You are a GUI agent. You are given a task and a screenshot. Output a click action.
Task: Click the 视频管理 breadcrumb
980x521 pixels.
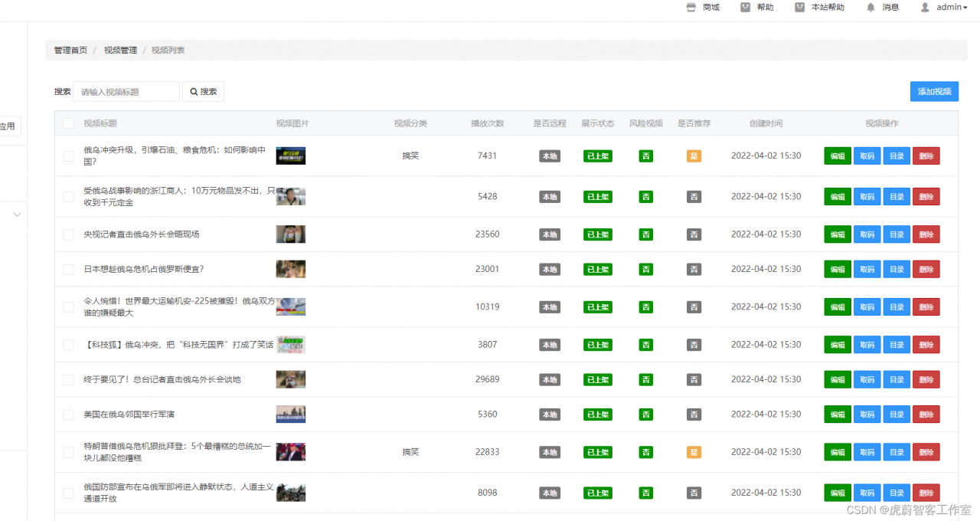click(x=120, y=50)
